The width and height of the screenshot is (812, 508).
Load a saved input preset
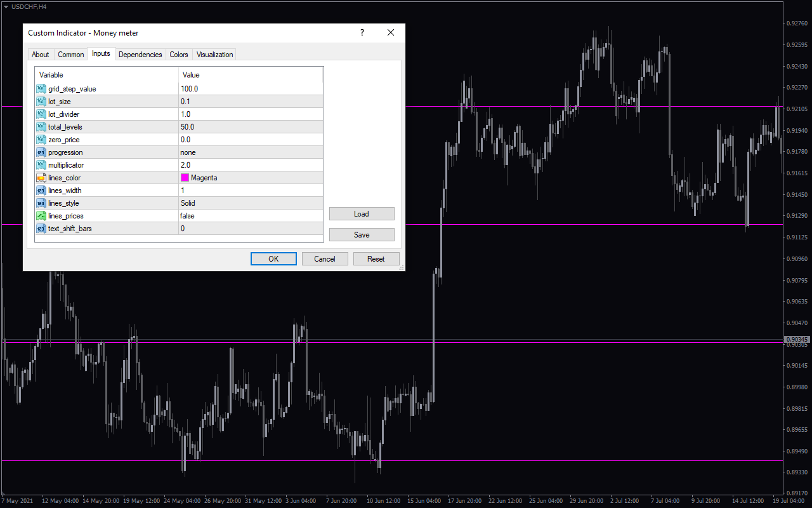coord(362,214)
